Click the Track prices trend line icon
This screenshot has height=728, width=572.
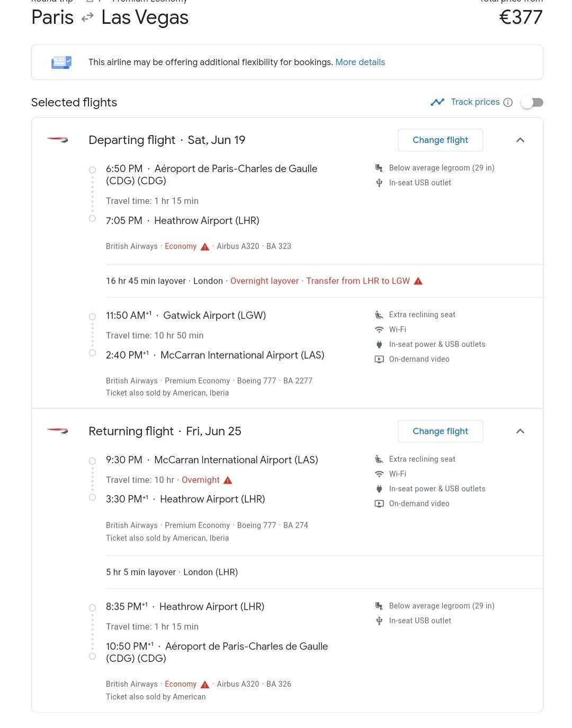(x=437, y=102)
